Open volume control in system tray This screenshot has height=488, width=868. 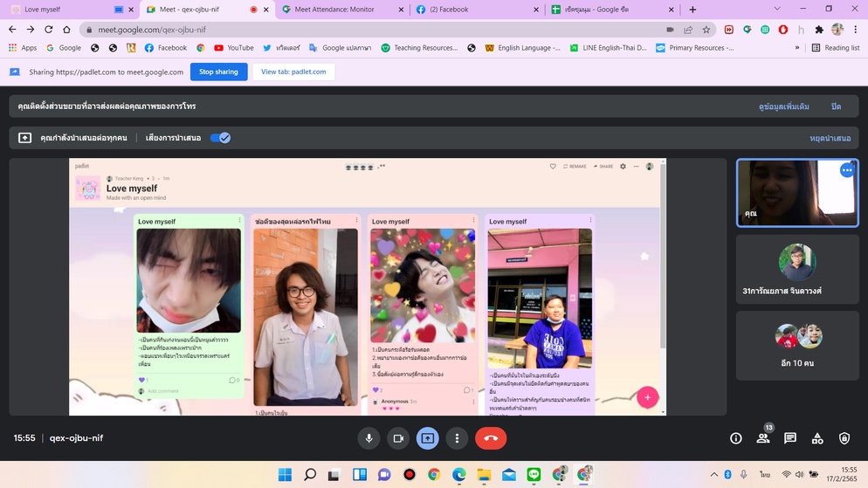799,474
